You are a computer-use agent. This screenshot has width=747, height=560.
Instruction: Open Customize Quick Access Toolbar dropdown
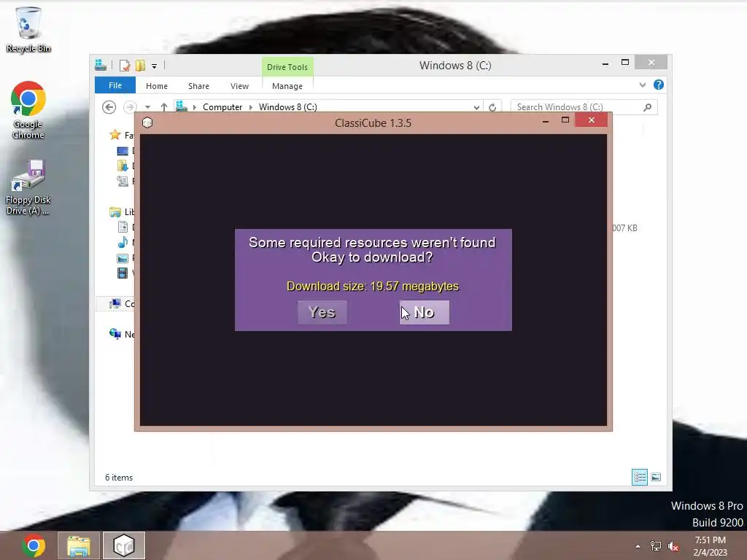pyautogui.click(x=155, y=66)
